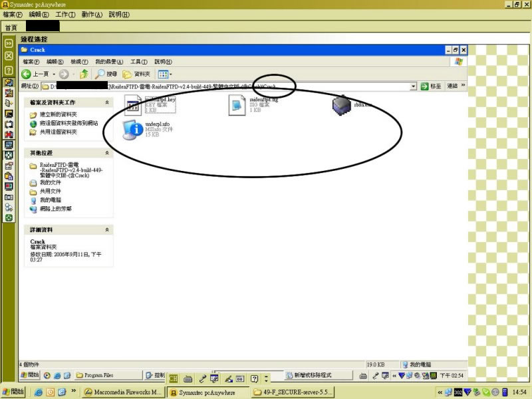Image resolution: width=532 pixels, height=399 pixels.
Task: Click 建立新的資料夾 link
Action: pos(59,114)
